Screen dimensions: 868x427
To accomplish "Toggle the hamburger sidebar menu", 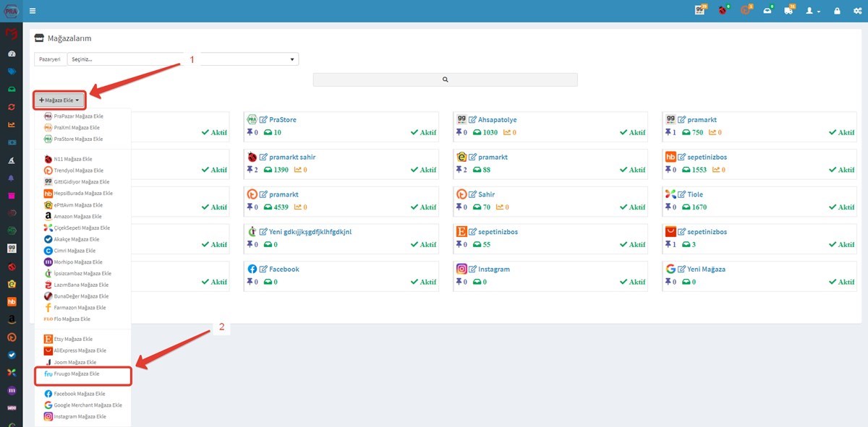I will click(33, 11).
